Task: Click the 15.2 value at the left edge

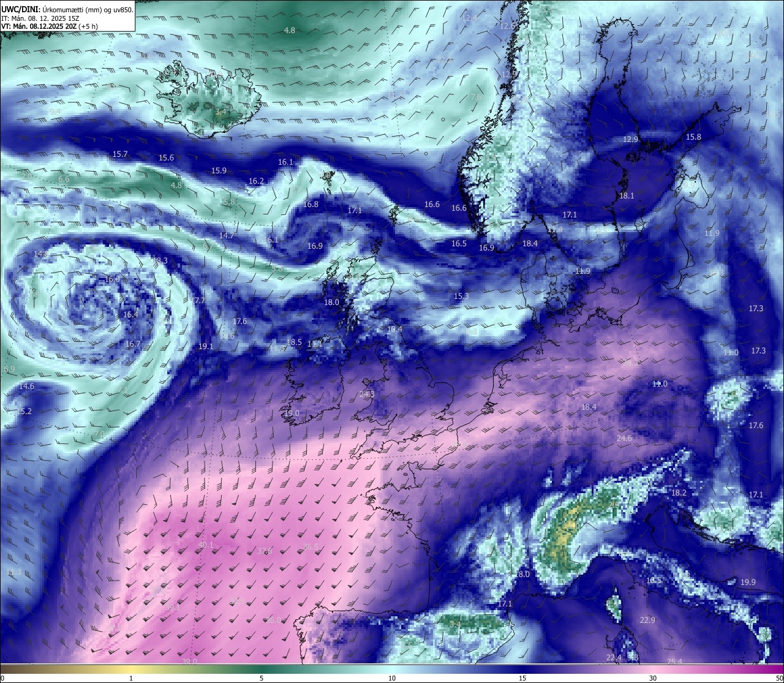Action: [24, 412]
